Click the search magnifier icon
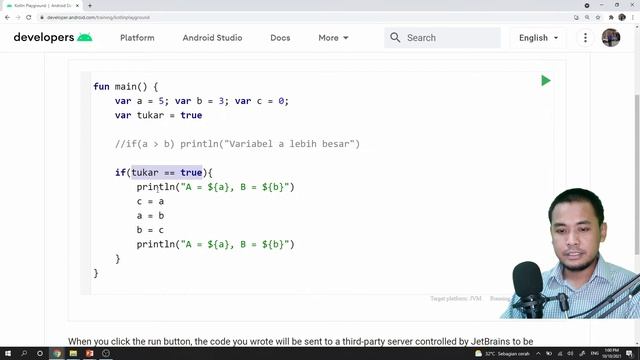The width and height of the screenshot is (640, 360). pyautogui.click(x=395, y=38)
